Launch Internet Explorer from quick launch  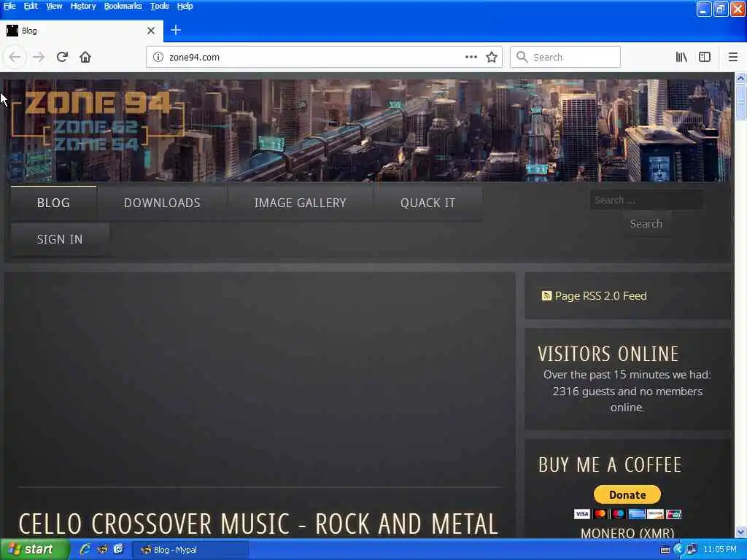point(85,550)
